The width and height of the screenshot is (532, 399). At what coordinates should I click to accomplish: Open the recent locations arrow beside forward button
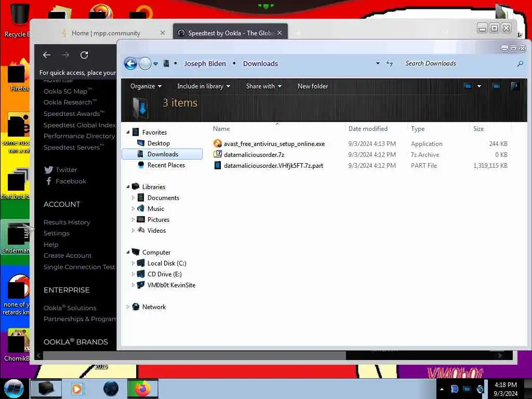click(x=155, y=64)
